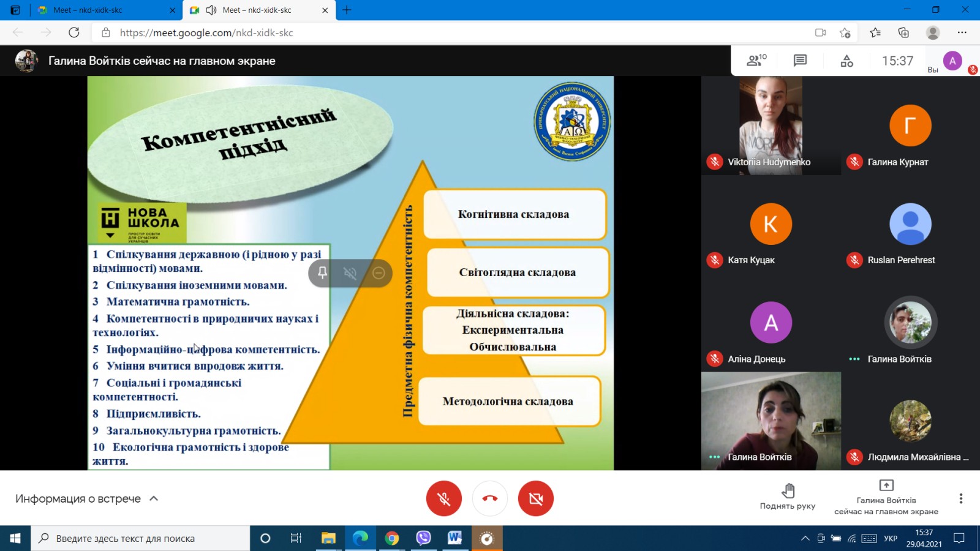Show hidden system tray icons
980x551 pixels.
pyautogui.click(x=805, y=538)
